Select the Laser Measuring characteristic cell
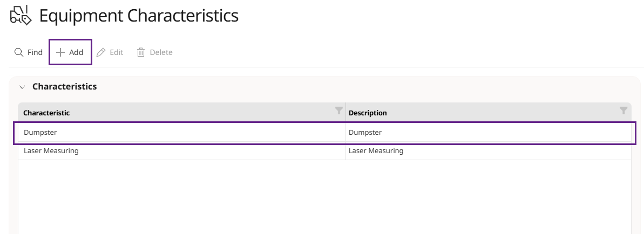This screenshot has width=644, height=234. click(x=181, y=151)
